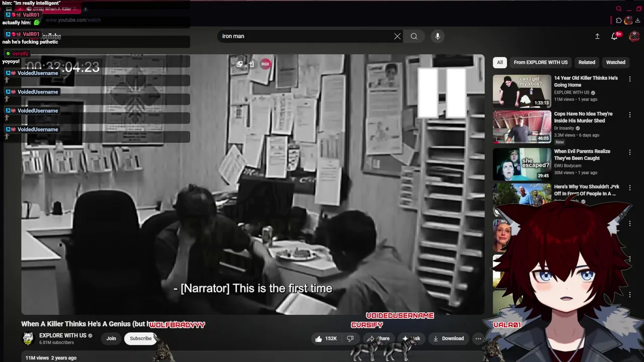Image resolution: width=644 pixels, height=362 pixels.
Task: Click the Subscribe button
Action: tap(140, 338)
